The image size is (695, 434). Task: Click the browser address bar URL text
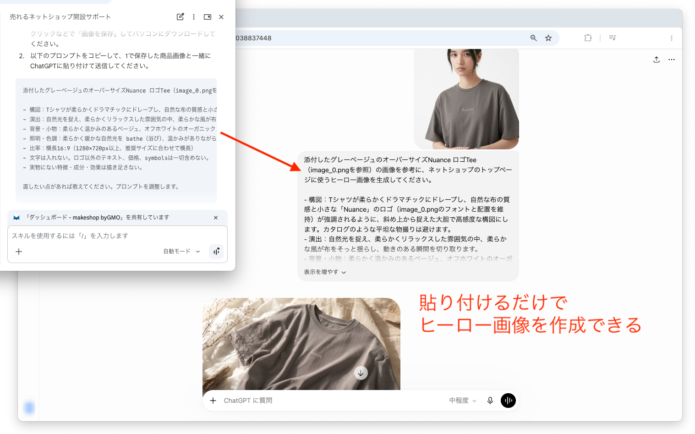click(x=254, y=38)
